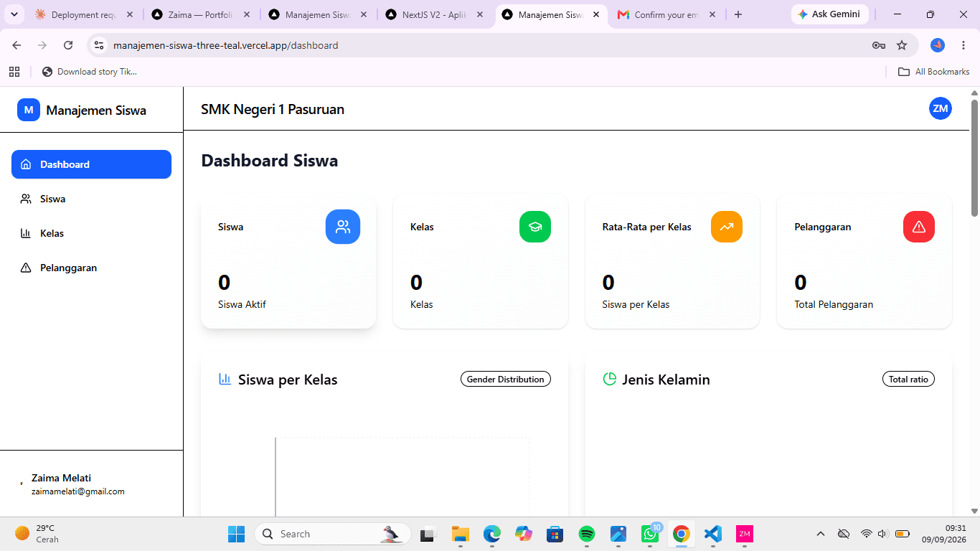Open Visual Studio Code from the taskbar
The height and width of the screenshot is (551, 980).
(x=712, y=534)
